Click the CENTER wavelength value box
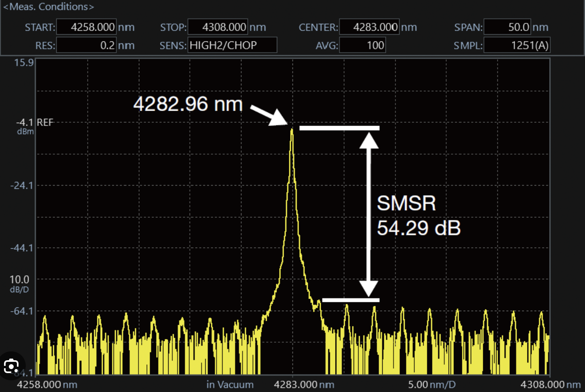 pyautogui.click(x=369, y=27)
